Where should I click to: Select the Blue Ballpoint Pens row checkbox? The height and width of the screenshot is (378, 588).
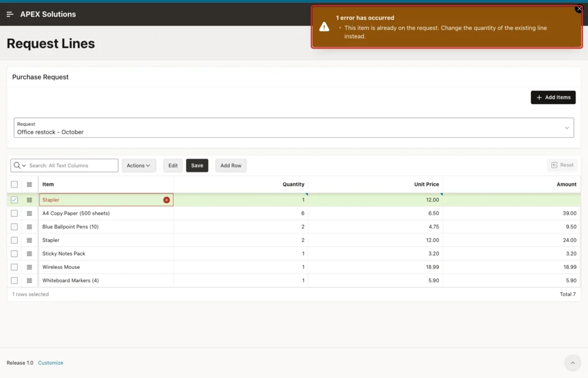(14, 227)
